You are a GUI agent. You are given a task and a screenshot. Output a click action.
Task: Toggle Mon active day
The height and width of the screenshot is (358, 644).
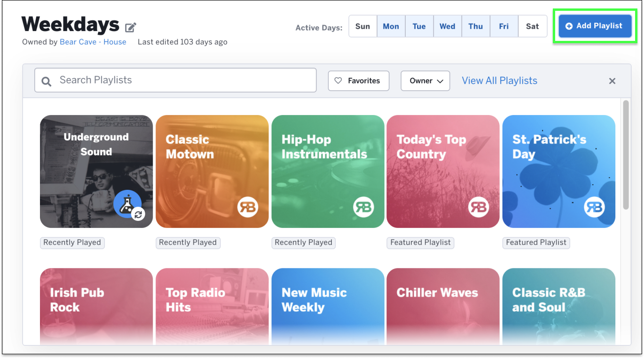point(391,26)
